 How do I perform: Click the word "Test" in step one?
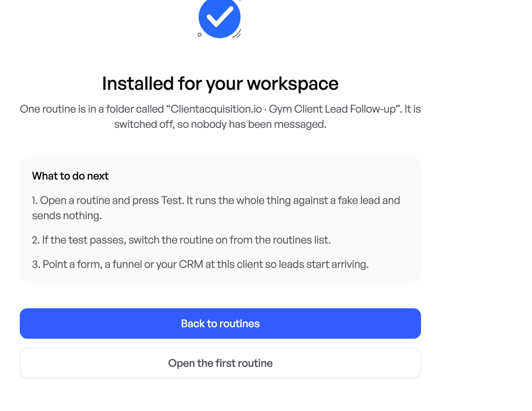point(172,200)
